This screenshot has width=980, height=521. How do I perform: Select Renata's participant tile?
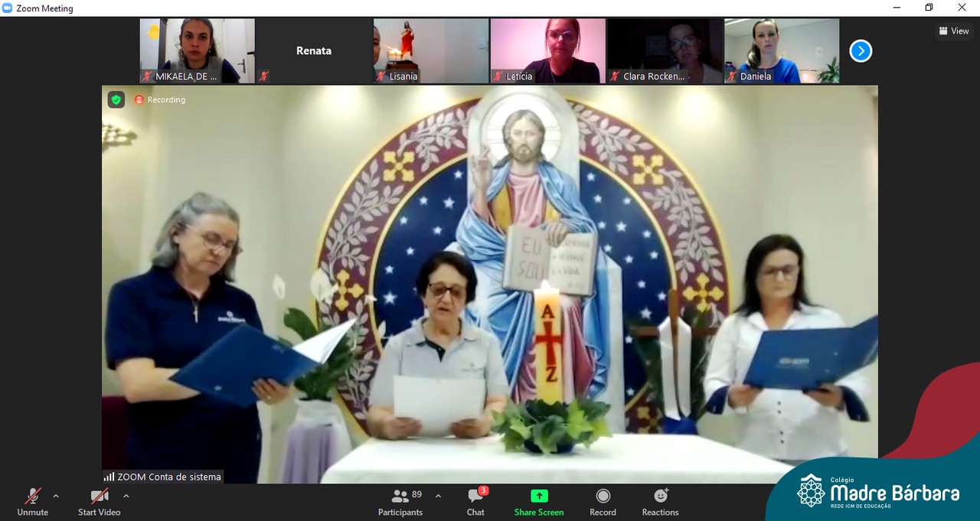coord(314,51)
